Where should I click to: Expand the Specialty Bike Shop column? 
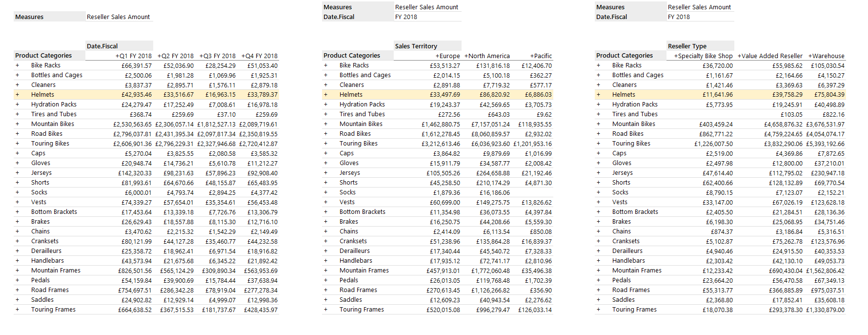click(676, 56)
